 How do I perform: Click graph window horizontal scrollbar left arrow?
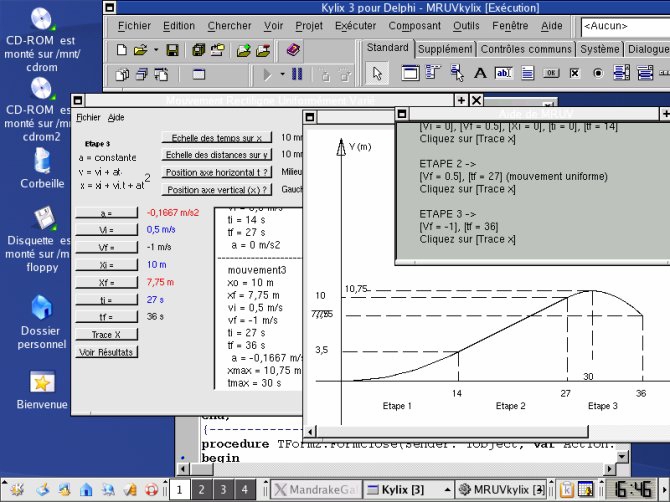(311, 432)
